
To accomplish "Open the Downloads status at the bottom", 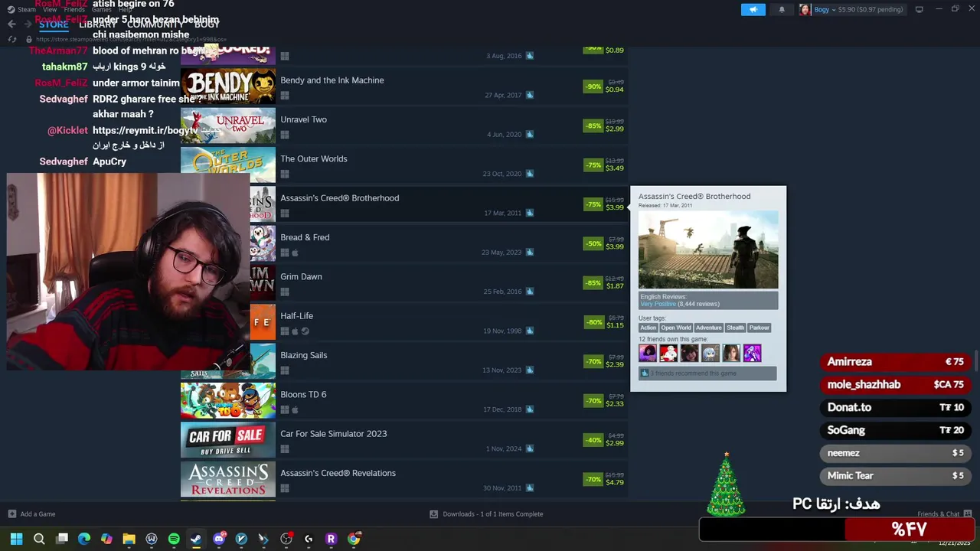I will 486,514.
